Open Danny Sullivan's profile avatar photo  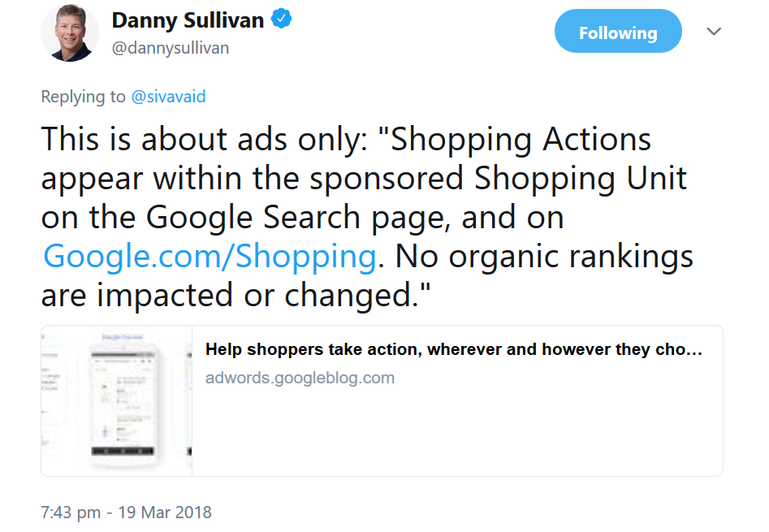(69, 33)
